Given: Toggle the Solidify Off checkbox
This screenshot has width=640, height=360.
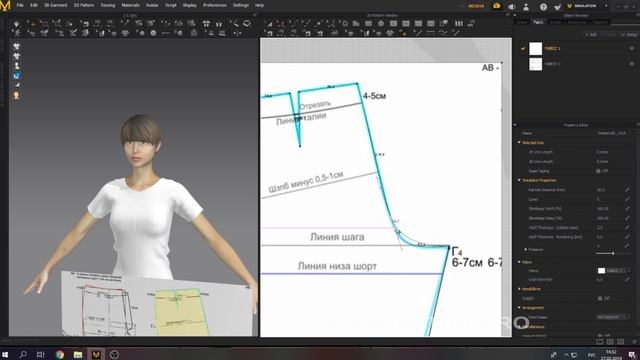Looking at the screenshot, I should click(x=600, y=298).
